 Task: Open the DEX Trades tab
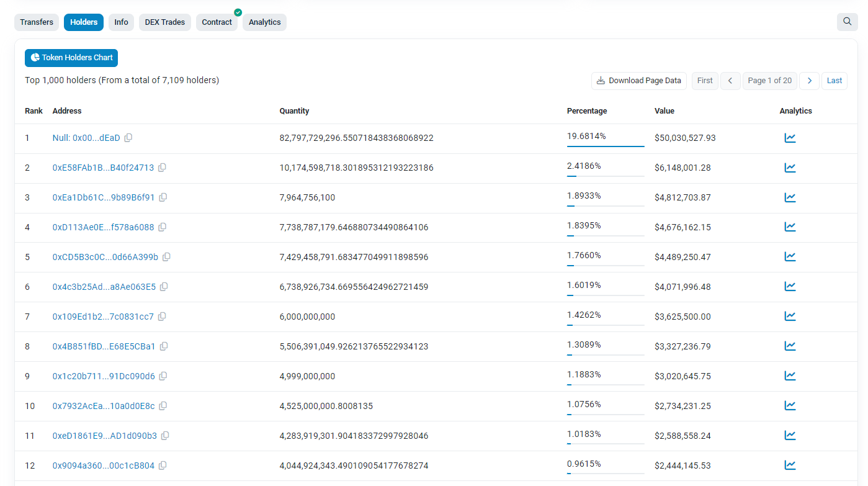pos(164,22)
